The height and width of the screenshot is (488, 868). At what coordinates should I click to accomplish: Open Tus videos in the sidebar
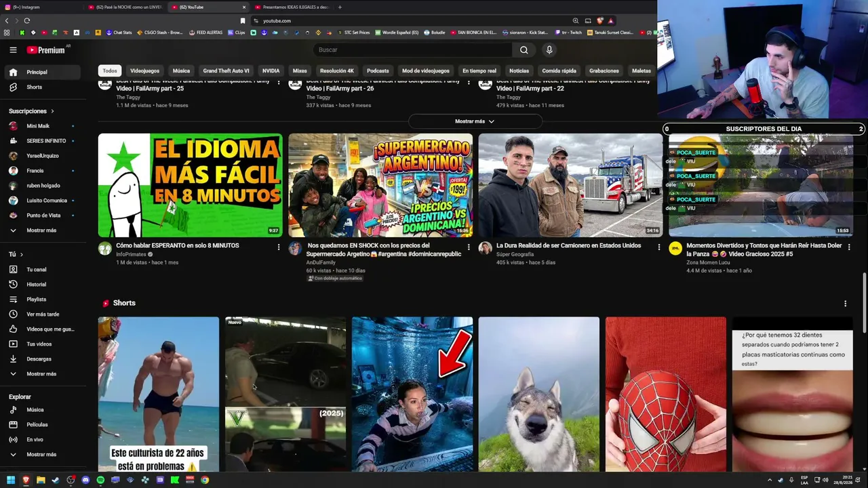point(39,344)
